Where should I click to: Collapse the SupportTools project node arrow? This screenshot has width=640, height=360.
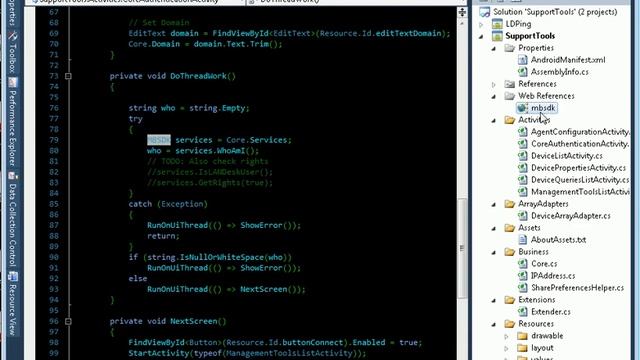point(481,36)
